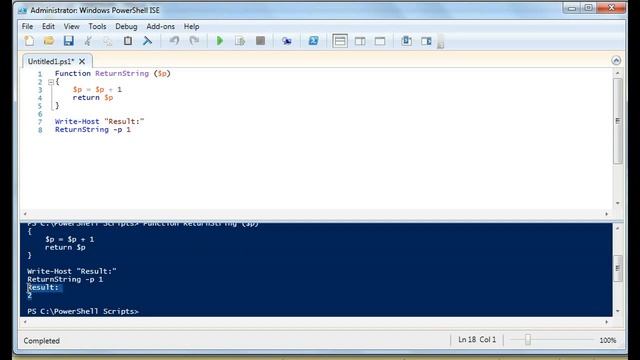The width and height of the screenshot is (640, 360).
Task: Copy selection via toolbar icon
Action: (x=108, y=41)
